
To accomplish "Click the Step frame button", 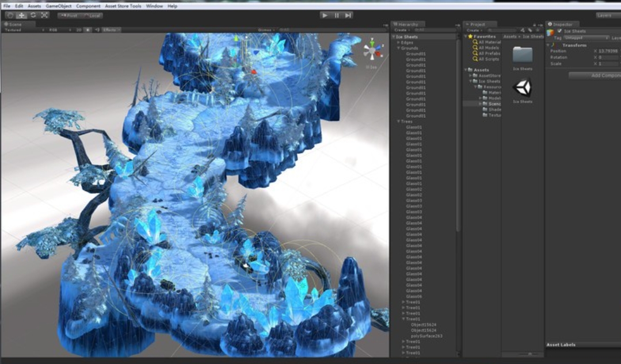I will tap(348, 16).
